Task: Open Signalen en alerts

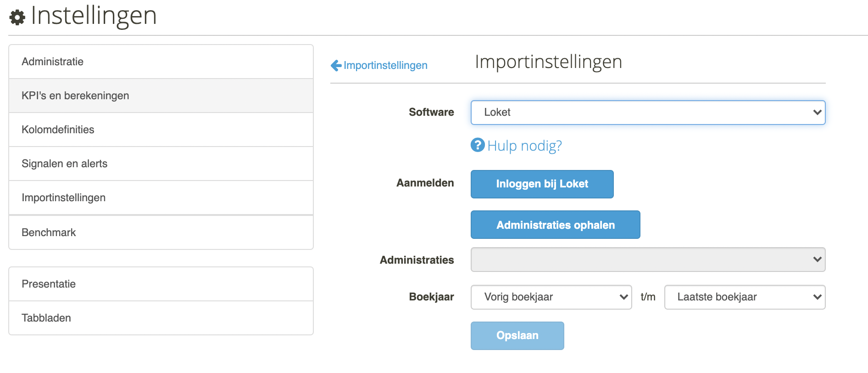Action: pos(161,164)
